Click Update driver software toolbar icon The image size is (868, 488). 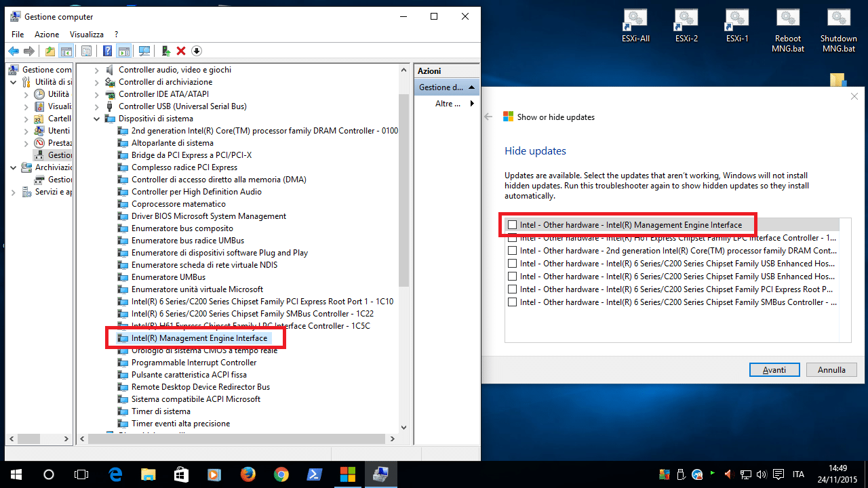(165, 51)
